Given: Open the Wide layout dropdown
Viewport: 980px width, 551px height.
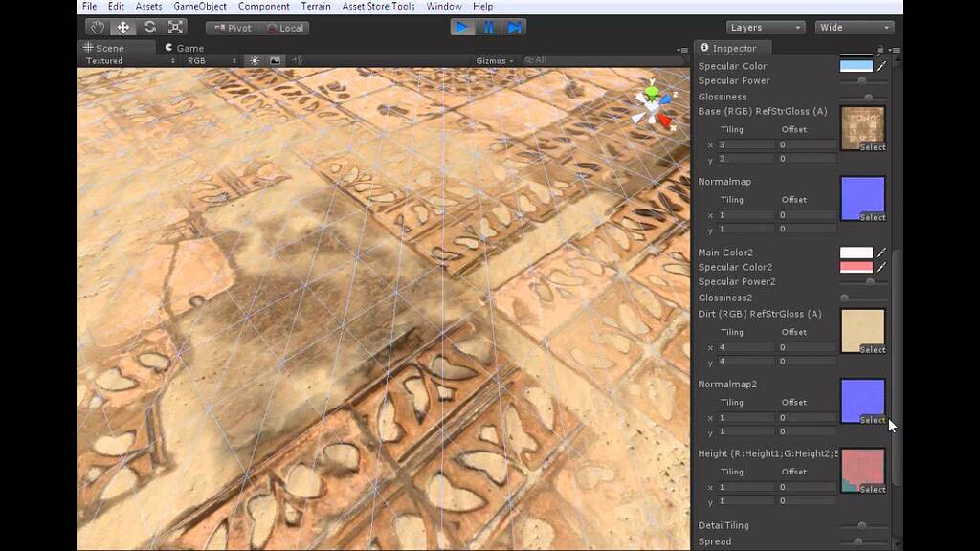Looking at the screenshot, I should (x=855, y=28).
